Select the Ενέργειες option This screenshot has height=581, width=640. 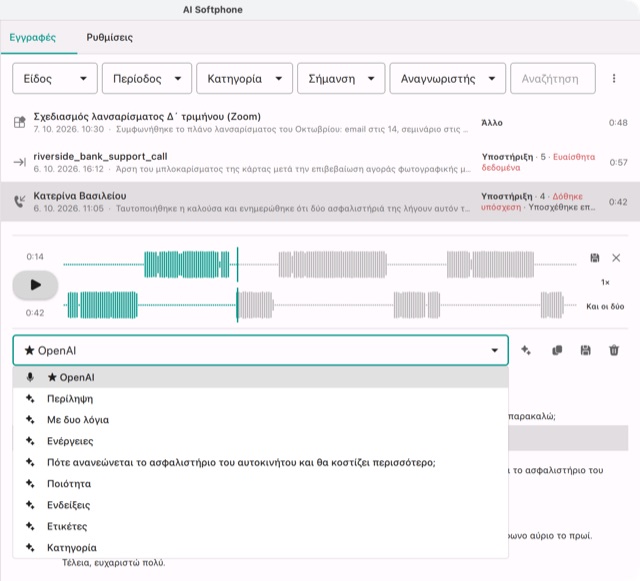coord(260,441)
